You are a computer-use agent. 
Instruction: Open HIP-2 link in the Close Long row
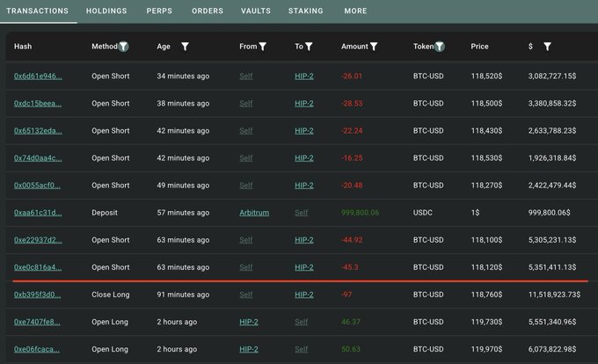[304, 295]
